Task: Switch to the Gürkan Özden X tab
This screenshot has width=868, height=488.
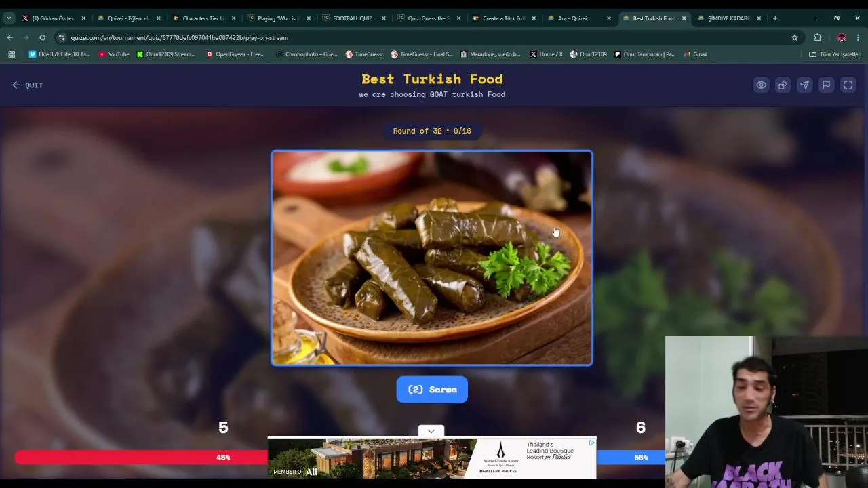Action: pyautogui.click(x=53, y=18)
